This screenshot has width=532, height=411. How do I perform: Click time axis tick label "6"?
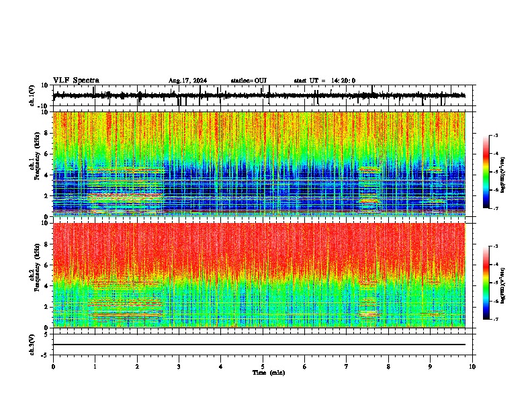tap(305, 367)
